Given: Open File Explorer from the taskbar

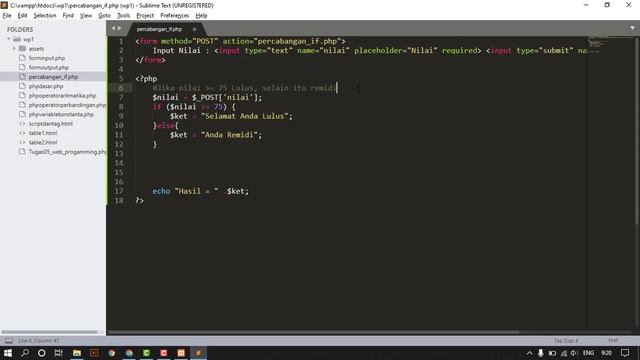Looking at the screenshot, I should click(77, 353).
